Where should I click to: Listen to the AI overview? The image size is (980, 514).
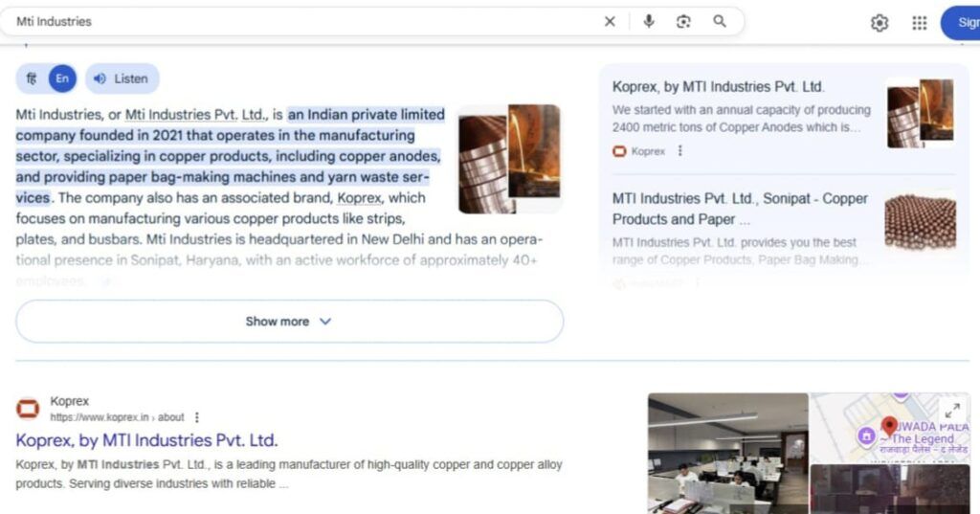click(122, 78)
